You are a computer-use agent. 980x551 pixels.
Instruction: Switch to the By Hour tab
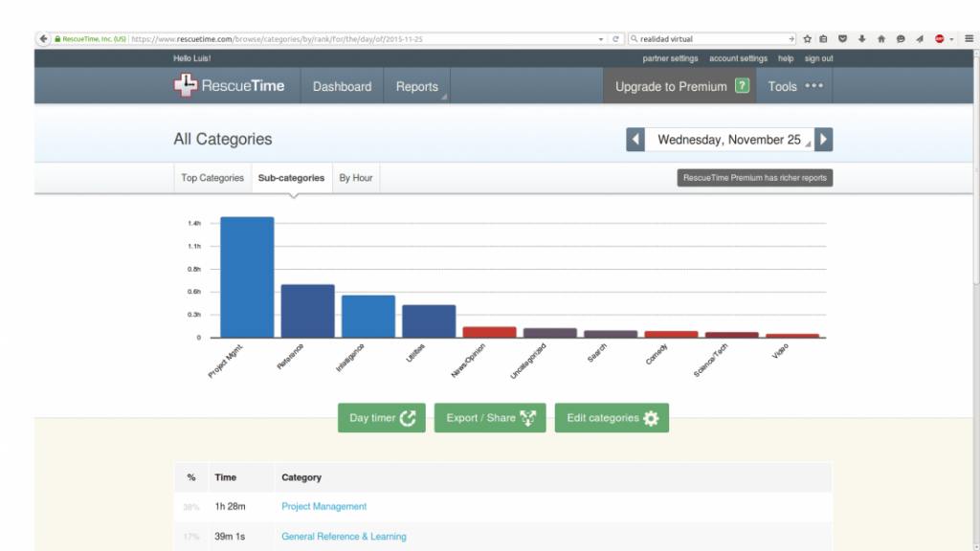tap(356, 178)
